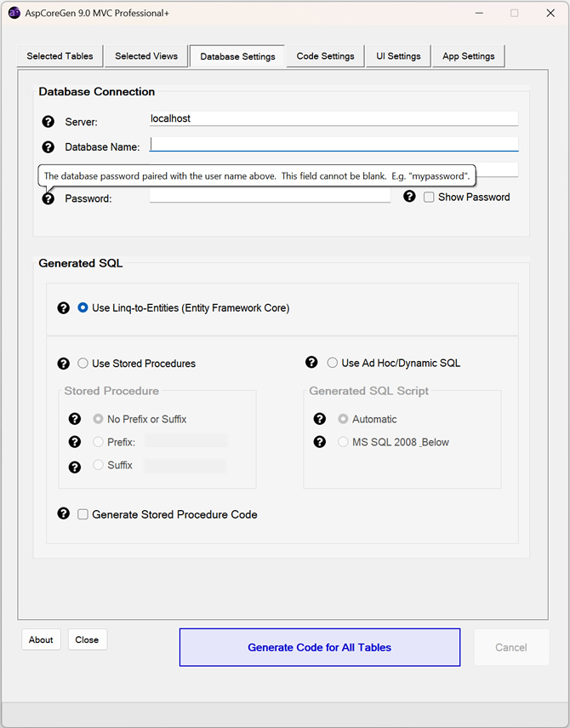Screen dimensions: 570x728
Task: Switch to the Selected Tables tab
Action: pyautogui.click(x=60, y=56)
